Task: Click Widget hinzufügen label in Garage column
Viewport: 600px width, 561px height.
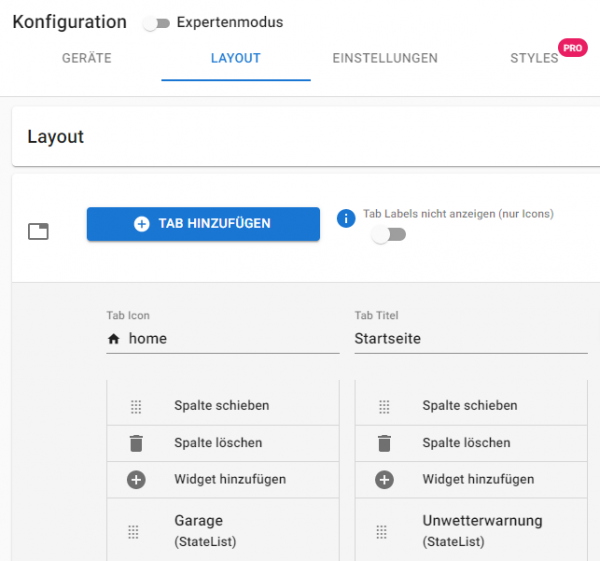Action: [230, 479]
